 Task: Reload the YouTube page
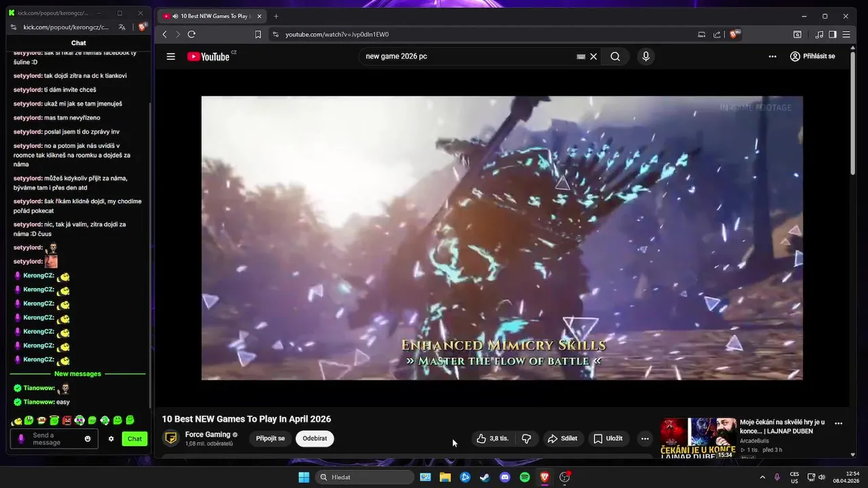click(191, 35)
